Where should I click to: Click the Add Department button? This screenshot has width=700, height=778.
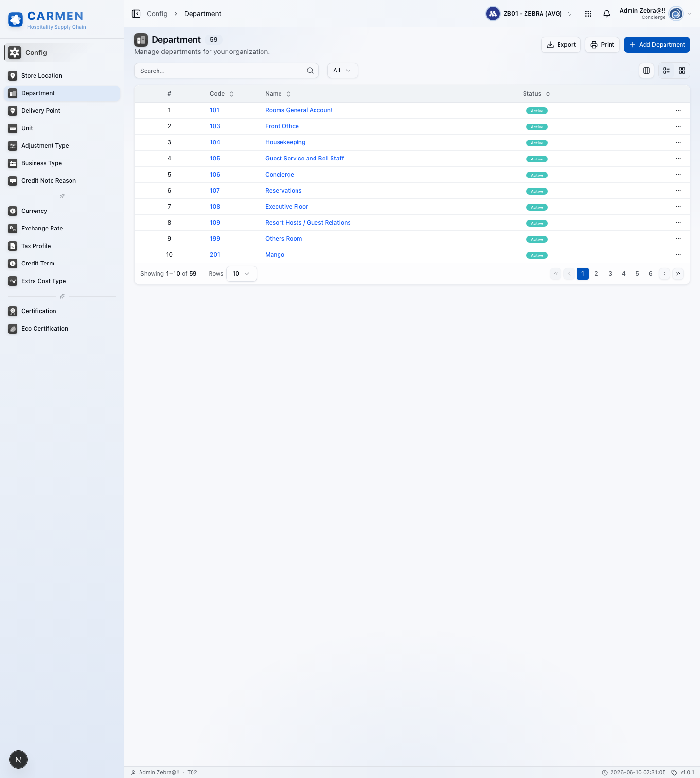pos(657,45)
